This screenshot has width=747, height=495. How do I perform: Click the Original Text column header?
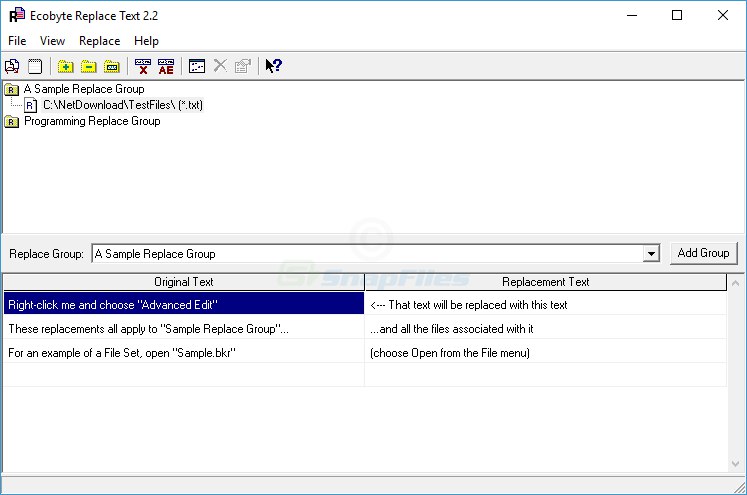click(184, 282)
